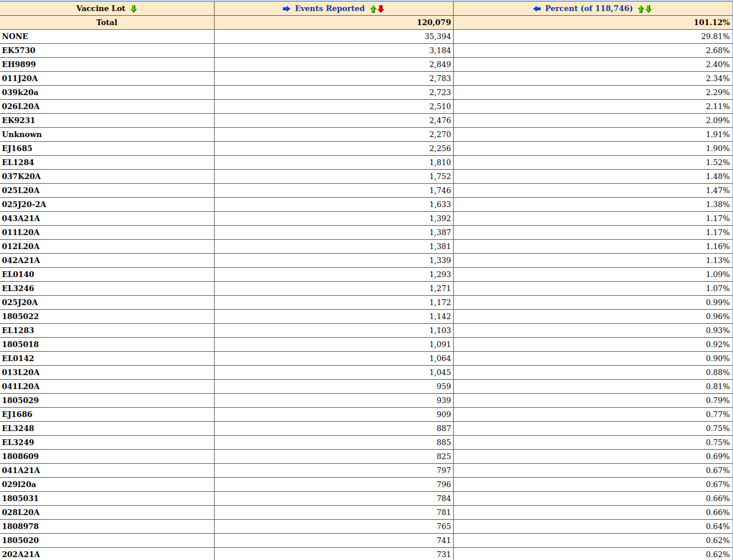Click events count 1,633
Screen dimensions: 733x560
[440, 204]
